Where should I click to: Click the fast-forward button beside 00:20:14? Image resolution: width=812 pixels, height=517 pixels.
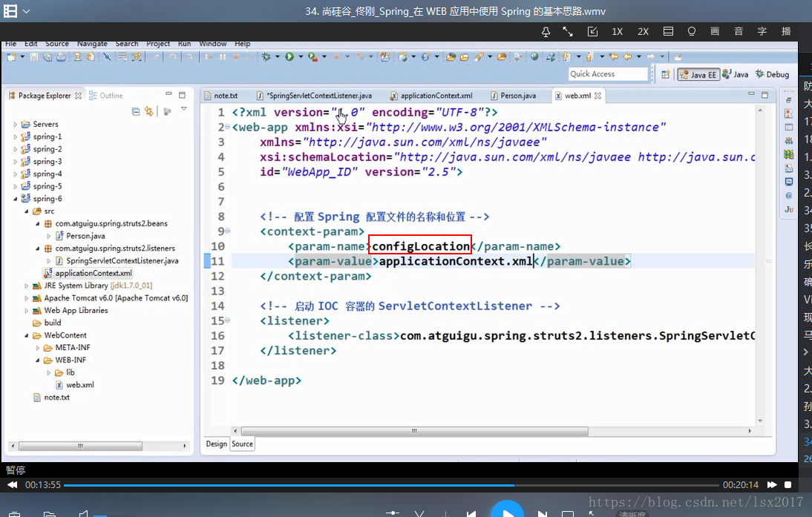point(772,485)
